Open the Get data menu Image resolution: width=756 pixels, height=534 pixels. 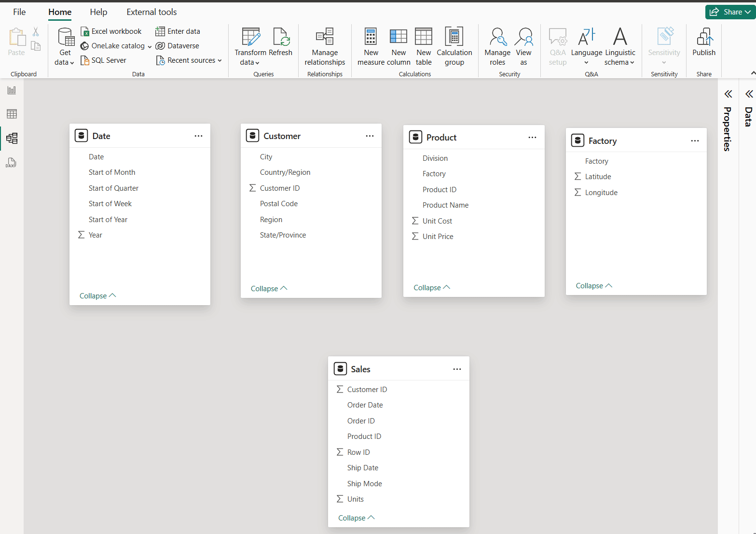[x=65, y=46]
